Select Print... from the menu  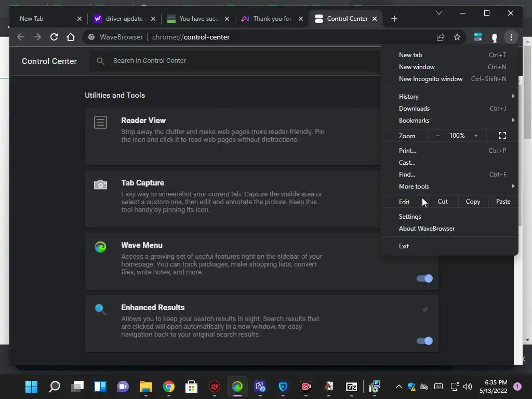tap(449, 151)
